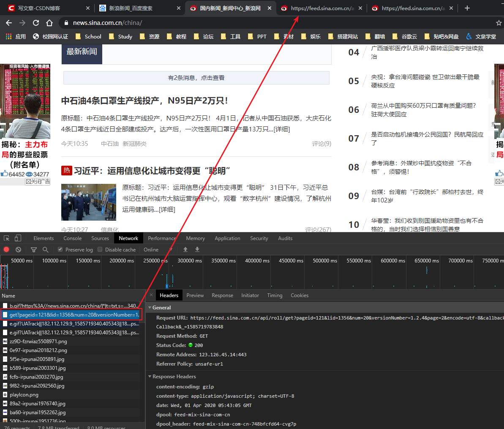
Task: Close the request details pane
Action: tap(151, 295)
